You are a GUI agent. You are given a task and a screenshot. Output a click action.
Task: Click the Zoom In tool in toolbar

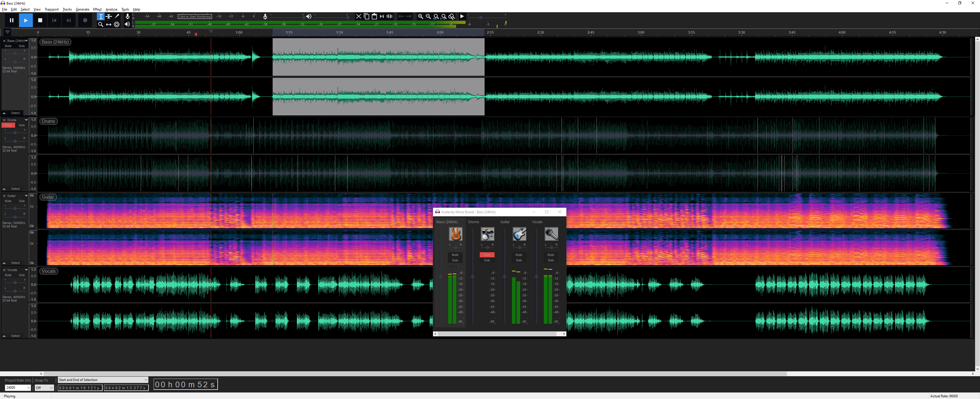(419, 17)
